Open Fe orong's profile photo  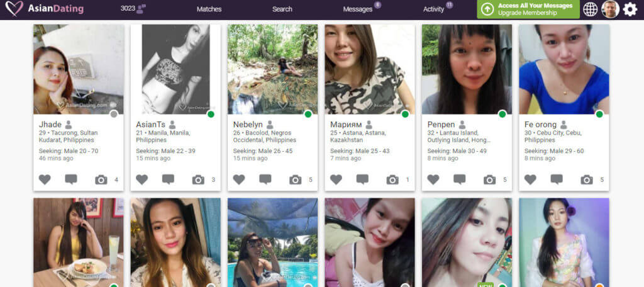pyautogui.click(x=564, y=69)
